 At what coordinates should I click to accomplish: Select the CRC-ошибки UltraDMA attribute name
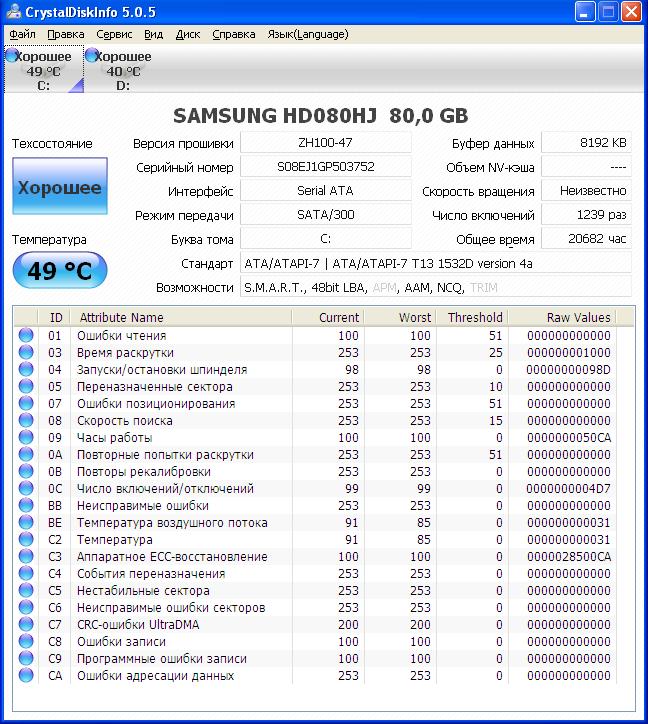coord(138,625)
